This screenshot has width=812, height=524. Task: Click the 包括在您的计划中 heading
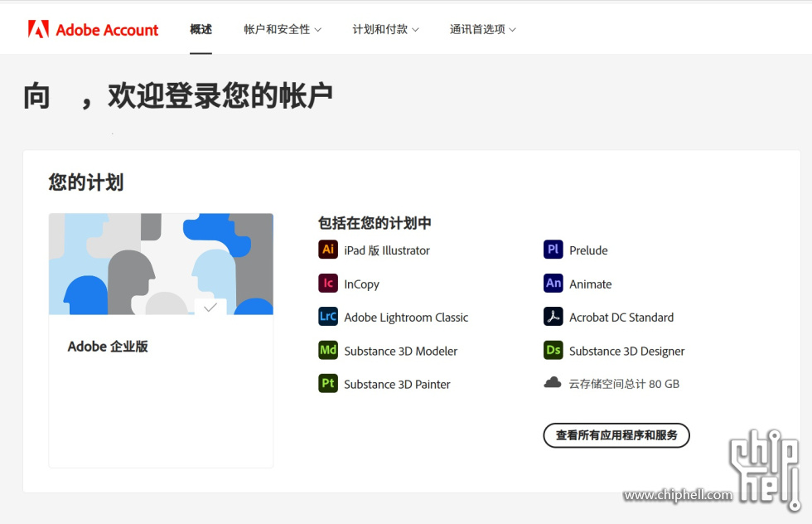click(375, 223)
